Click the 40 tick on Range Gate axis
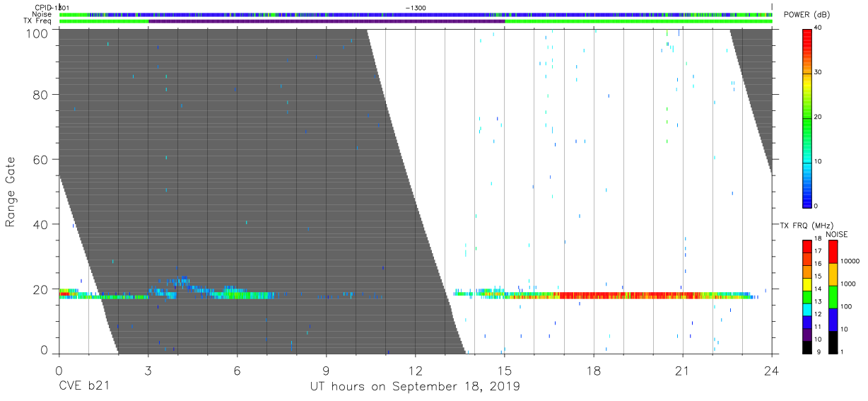The width and height of the screenshot is (868, 401). point(41,224)
